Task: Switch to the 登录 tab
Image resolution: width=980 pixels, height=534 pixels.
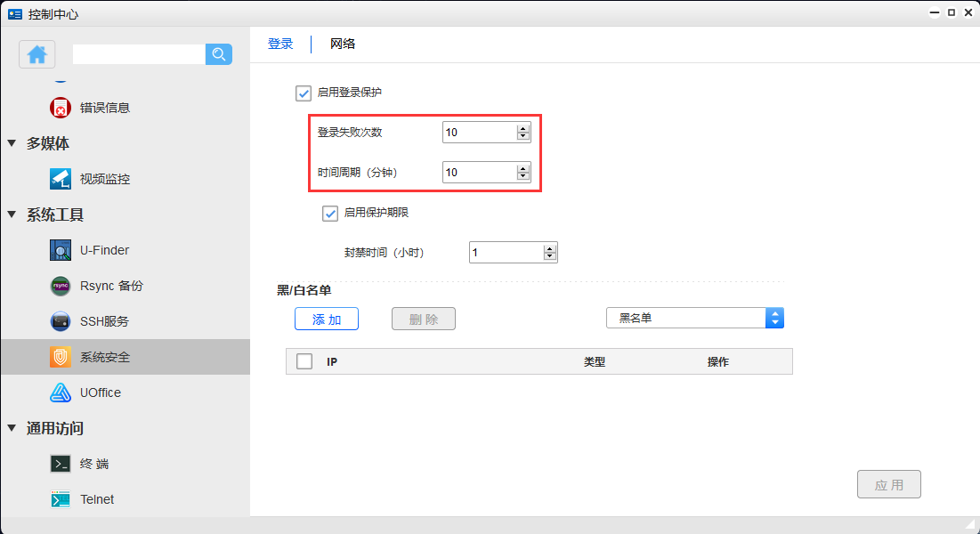Action: coord(280,44)
